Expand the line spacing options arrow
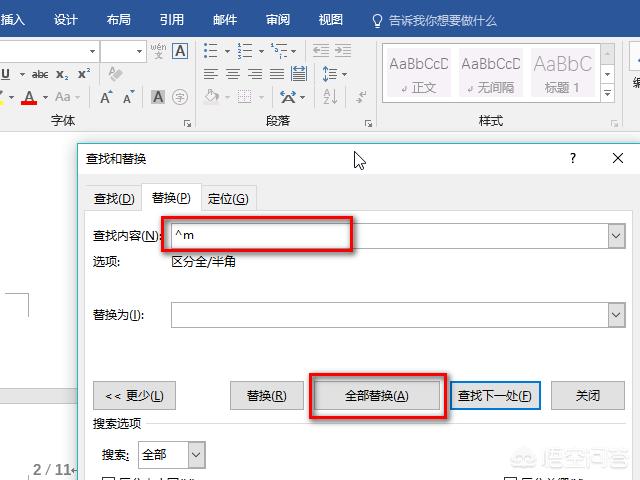 [x=344, y=74]
